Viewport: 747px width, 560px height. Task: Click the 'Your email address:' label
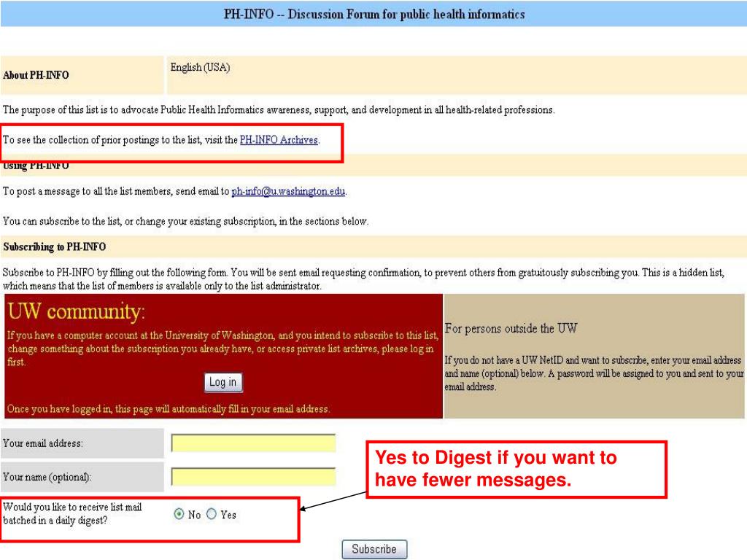click(43, 443)
